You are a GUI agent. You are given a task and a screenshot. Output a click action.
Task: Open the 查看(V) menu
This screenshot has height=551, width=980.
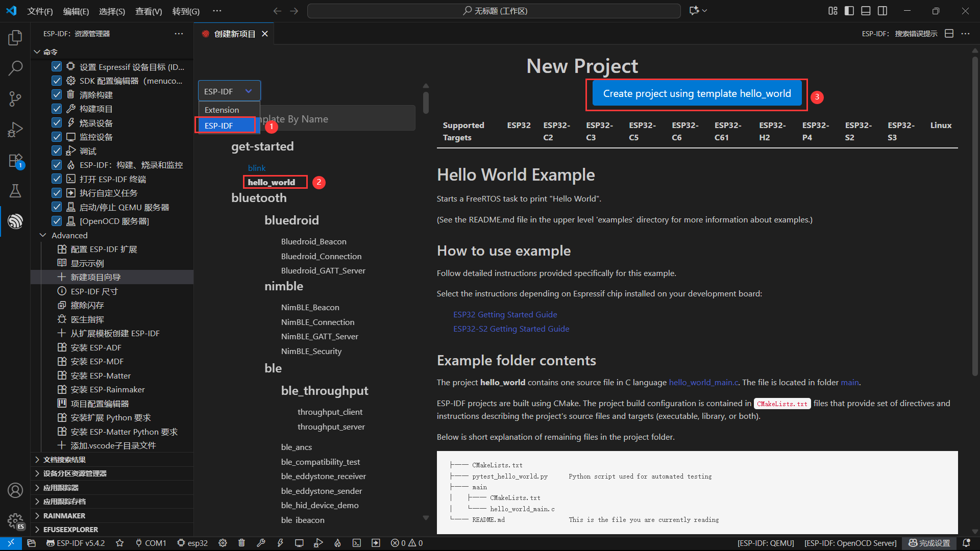[148, 11]
